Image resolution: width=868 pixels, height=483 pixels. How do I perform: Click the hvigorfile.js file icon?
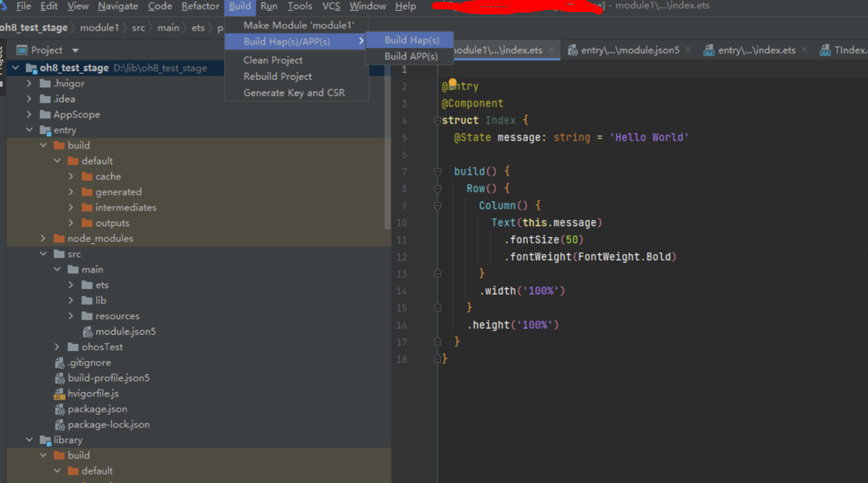(x=59, y=394)
